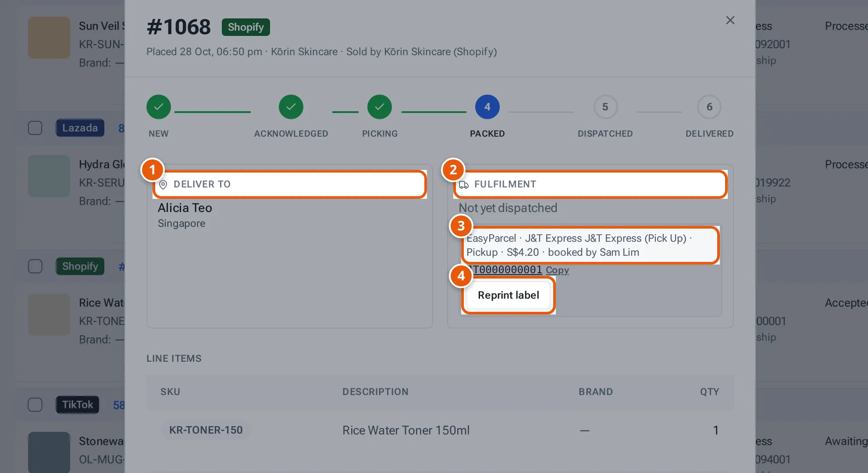This screenshot has width=868, height=473.
Task: Click the DESCRIPTION column header
Action: pyautogui.click(x=375, y=392)
